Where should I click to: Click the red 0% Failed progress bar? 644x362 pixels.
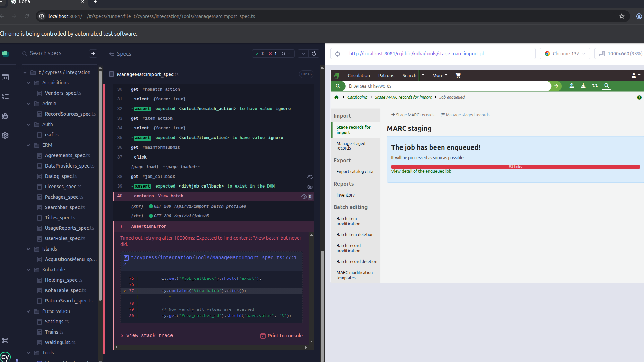point(515,166)
